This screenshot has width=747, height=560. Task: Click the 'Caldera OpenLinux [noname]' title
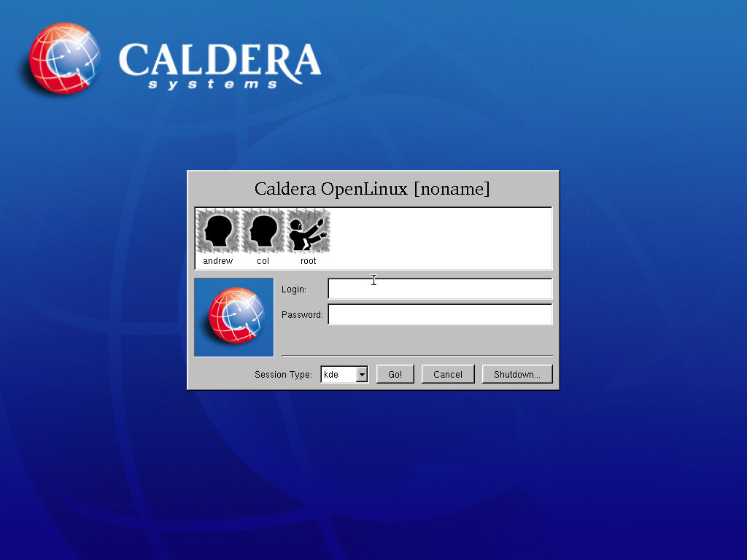(372, 189)
